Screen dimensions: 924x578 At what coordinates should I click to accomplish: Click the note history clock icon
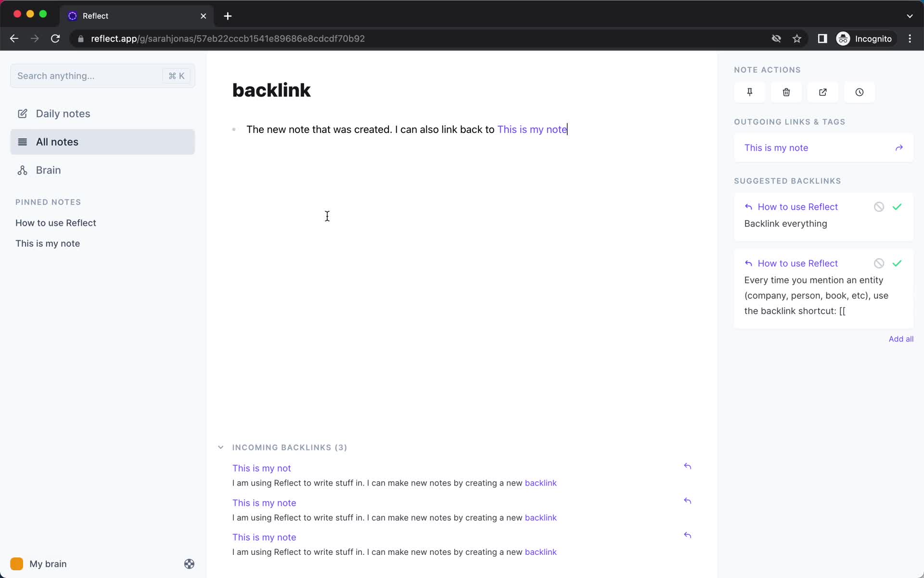click(859, 92)
